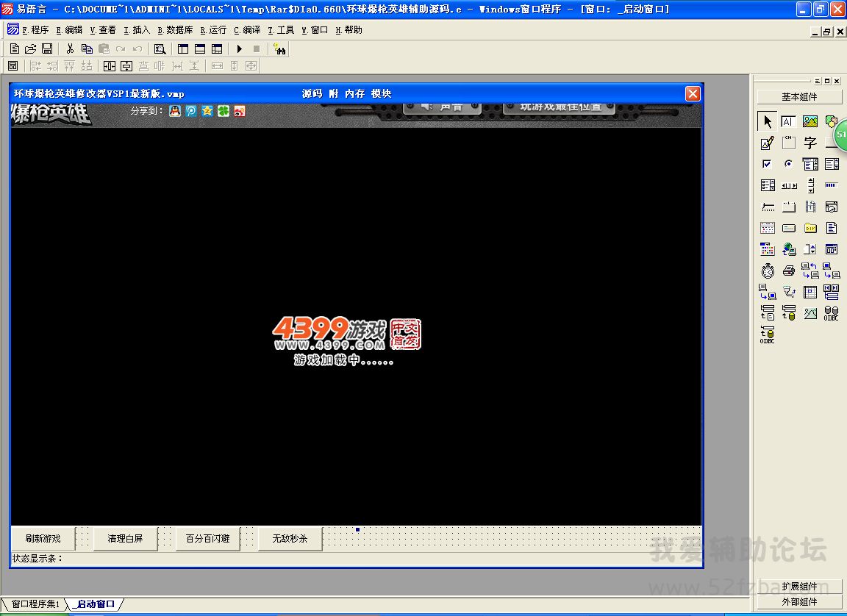
Task: Open the H.帮助 menu
Action: tap(349, 30)
